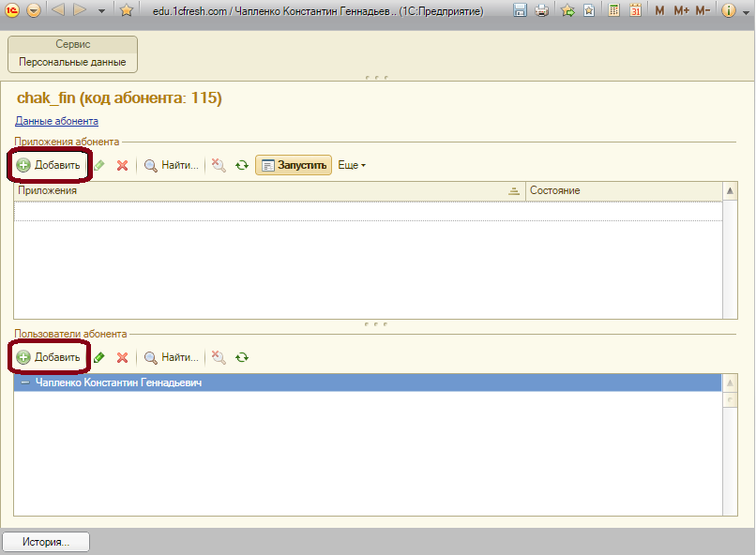Click the M+ memory button
Viewport: 756px width, 555px height.
click(x=681, y=10)
